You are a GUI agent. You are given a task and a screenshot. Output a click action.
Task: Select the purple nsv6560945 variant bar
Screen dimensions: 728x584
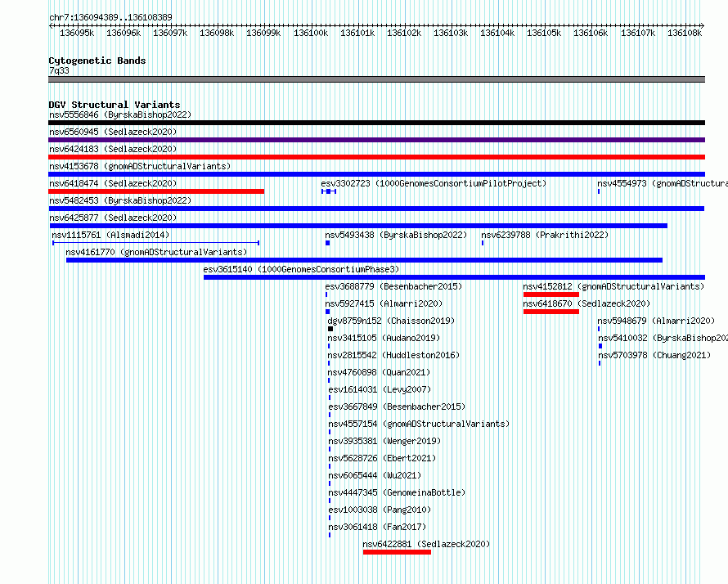pyautogui.click(x=376, y=140)
